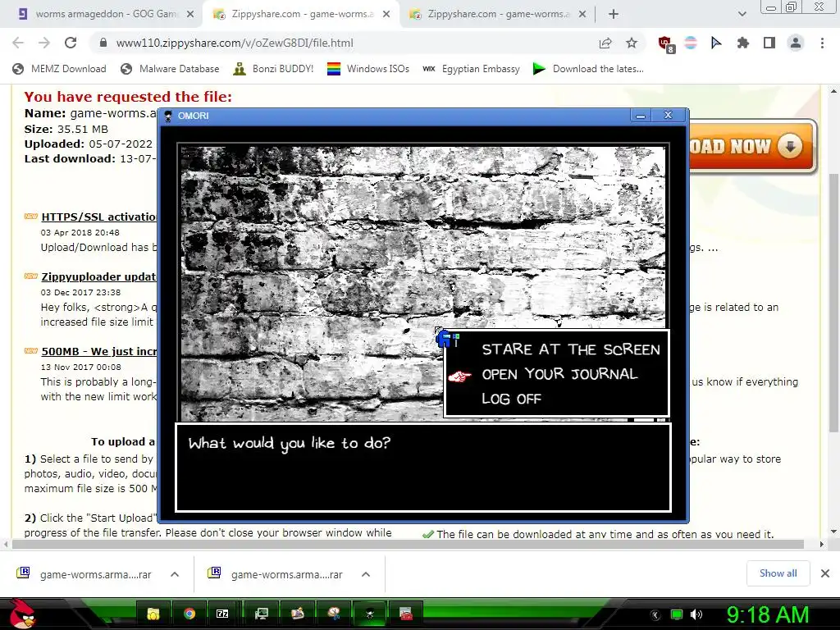840x630 pixels.
Task: Open the red toolbox taskbar icon
Action: click(405, 614)
